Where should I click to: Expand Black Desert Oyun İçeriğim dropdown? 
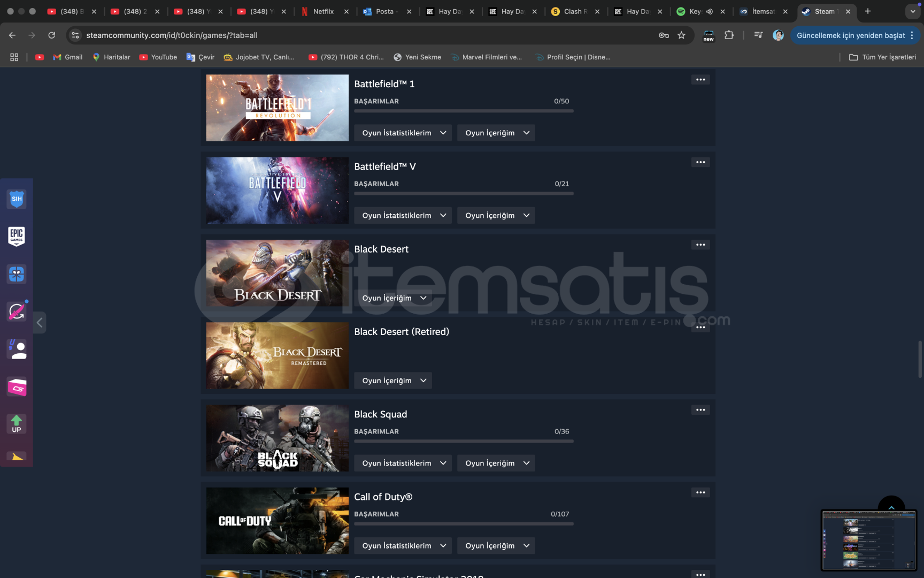coord(393,298)
